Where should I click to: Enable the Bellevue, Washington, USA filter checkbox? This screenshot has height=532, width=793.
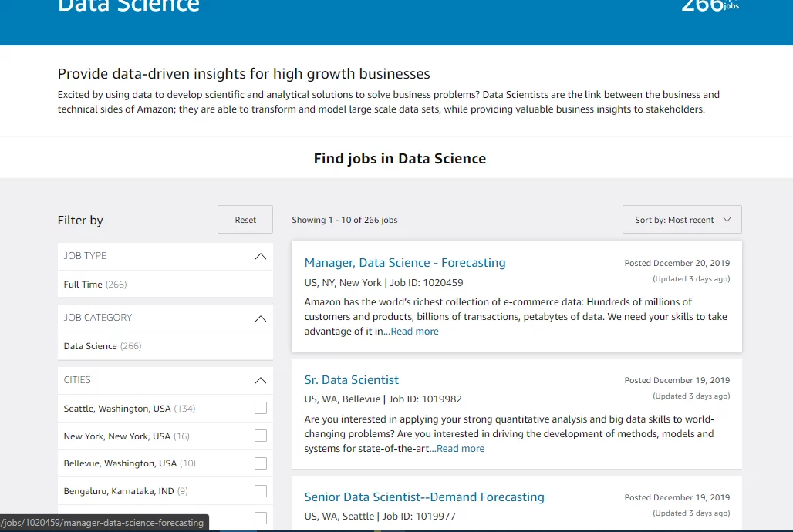pyautogui.click(x=261, y=463)
